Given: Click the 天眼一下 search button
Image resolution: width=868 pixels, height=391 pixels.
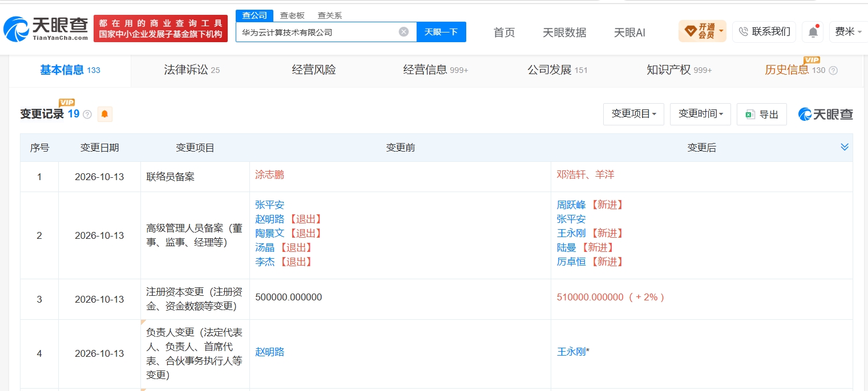Looking at the screenshot, I should pyautogui.click(x=441, y=32).
